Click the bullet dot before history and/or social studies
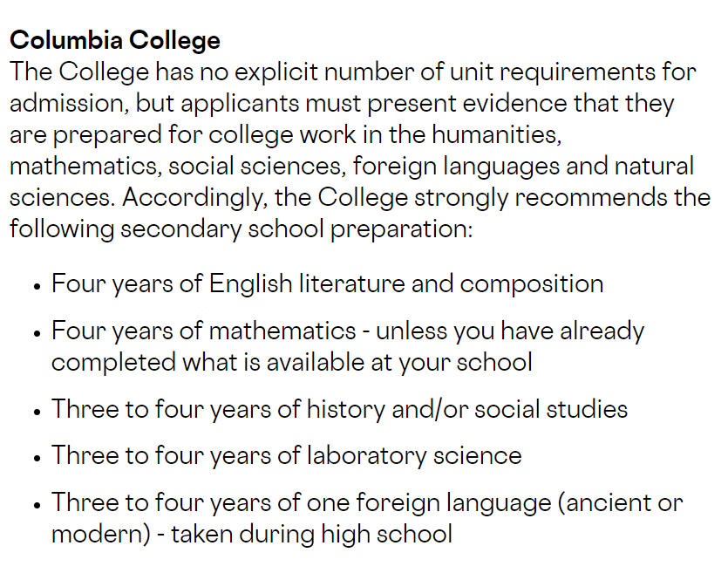This screenshot has width=728, height=573. 37,411
